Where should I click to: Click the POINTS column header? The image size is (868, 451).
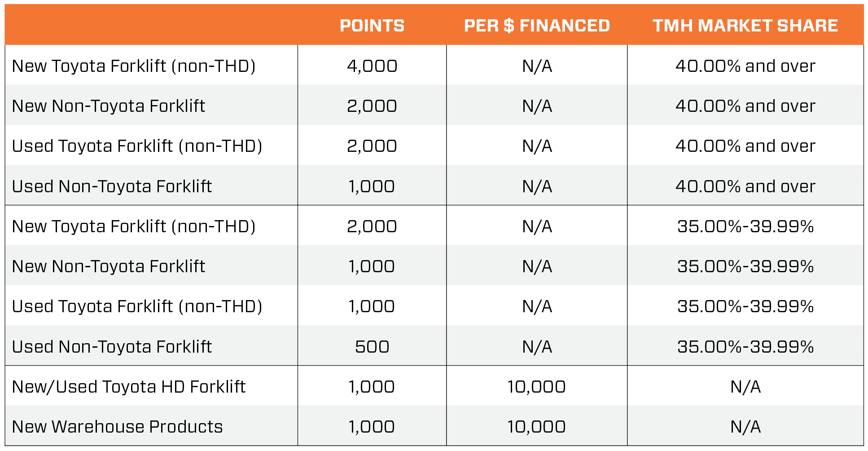pyautogui.click(x=372, y=26)
